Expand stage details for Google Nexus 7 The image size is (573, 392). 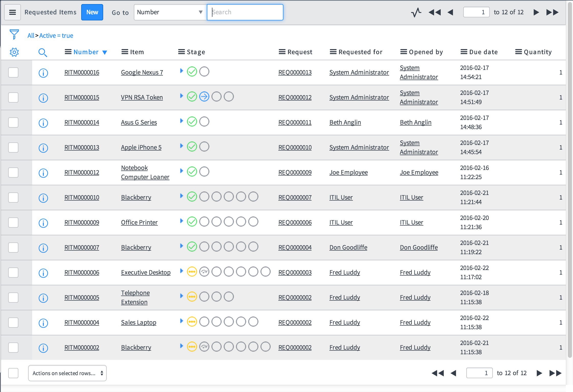[x=182, y=71]
